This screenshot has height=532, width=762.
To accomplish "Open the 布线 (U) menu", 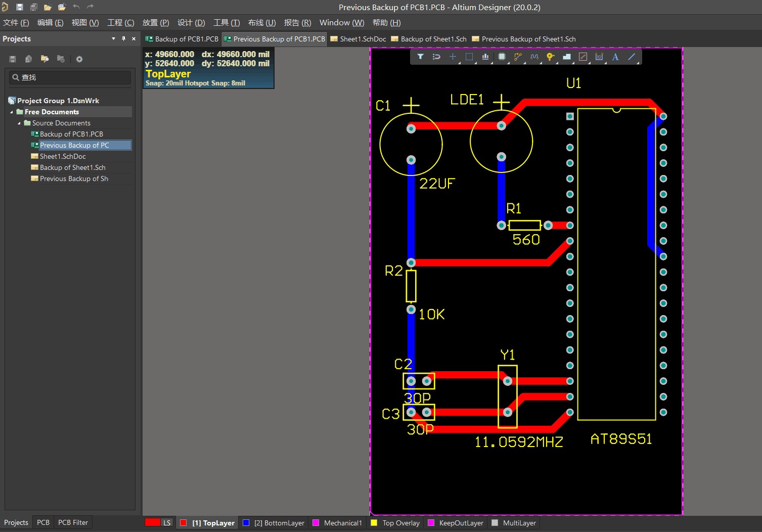I will pyautogui.click(x=262, y=23).
